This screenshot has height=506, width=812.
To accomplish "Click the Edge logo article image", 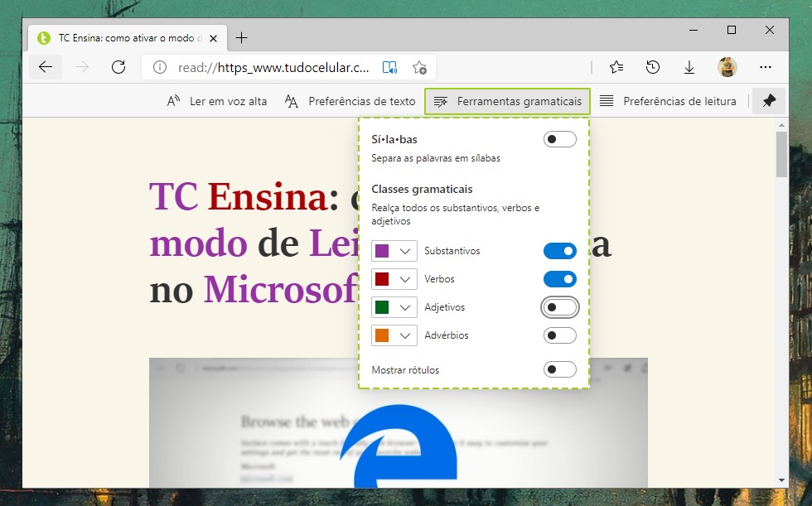I will pyautogui.click(x=399, y=422).
